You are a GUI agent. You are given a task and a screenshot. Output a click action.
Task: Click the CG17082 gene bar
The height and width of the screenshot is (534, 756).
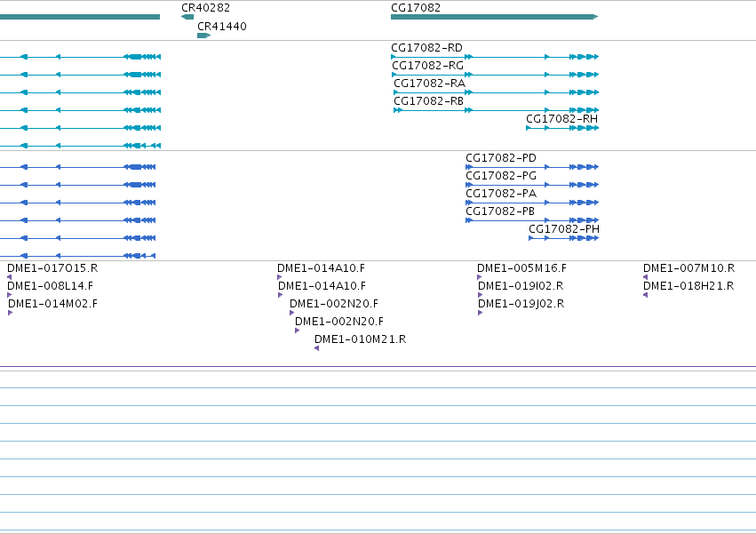point(494,17)
